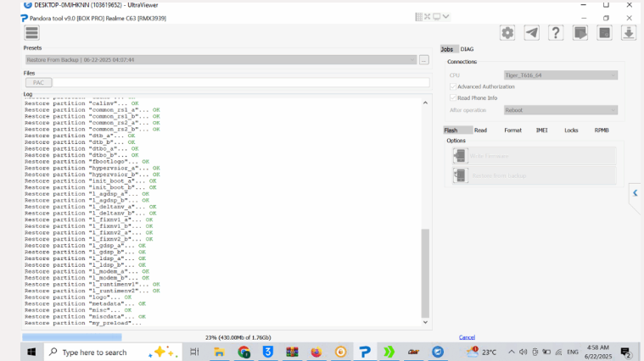Viewport: 644px width, 361px height.
Task: Click log line my_preload partition
Action: point(82,323)
